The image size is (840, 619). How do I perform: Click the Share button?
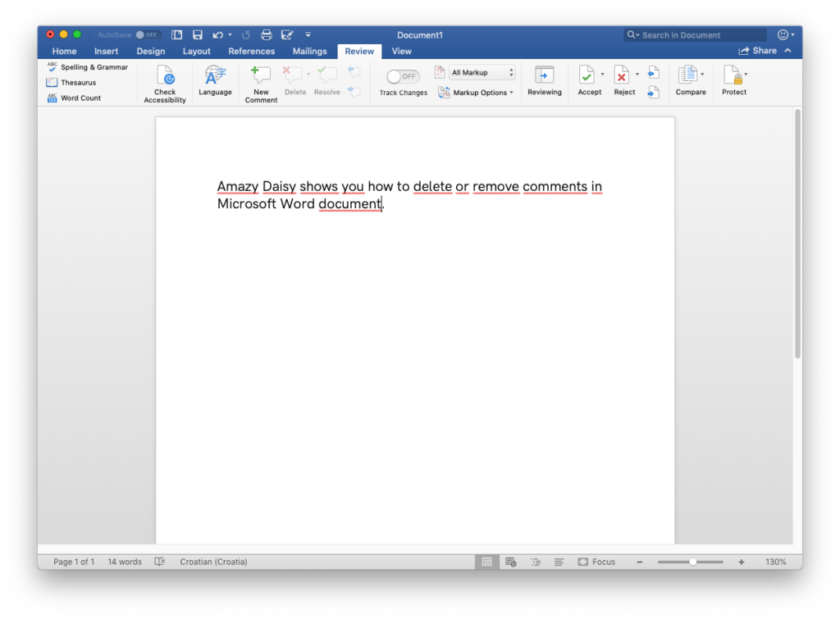tap(758, 51)
